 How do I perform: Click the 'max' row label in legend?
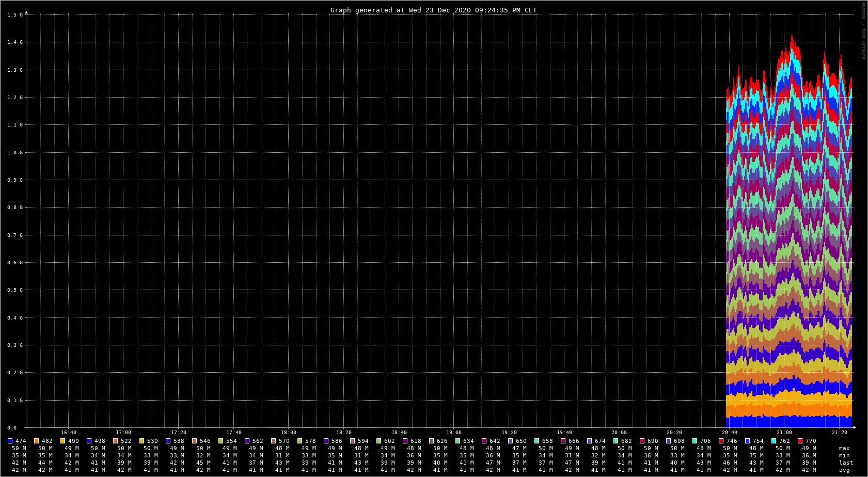tap(844, 449)
